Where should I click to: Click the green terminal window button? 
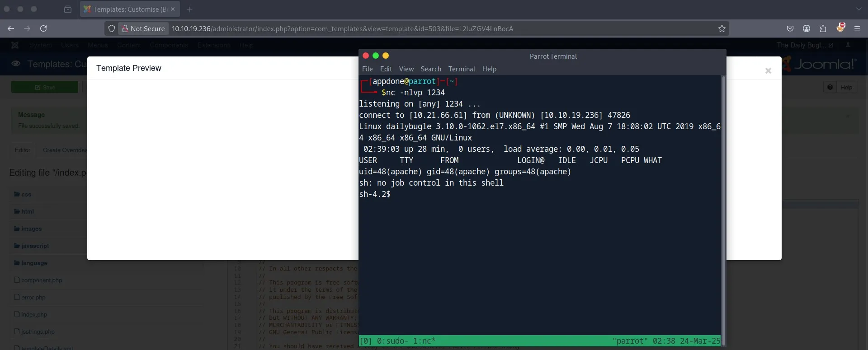pos(376,56)
